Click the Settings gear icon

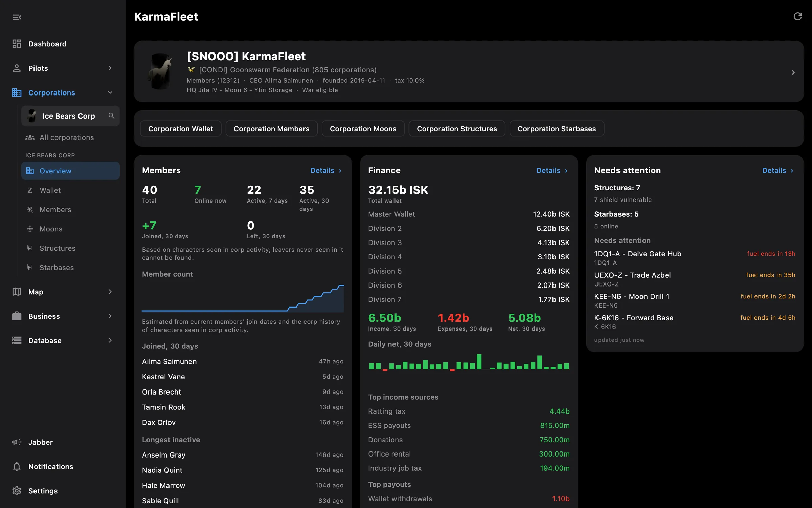pyautogui.click(x=17, y=491)
